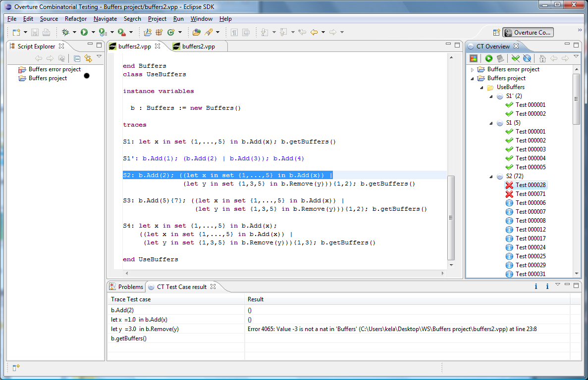Image resolution: width=588 pixels, height=380 pixels.
Task: Select Test 000028 in S2 trace
Action: click(x=530, y=185)
